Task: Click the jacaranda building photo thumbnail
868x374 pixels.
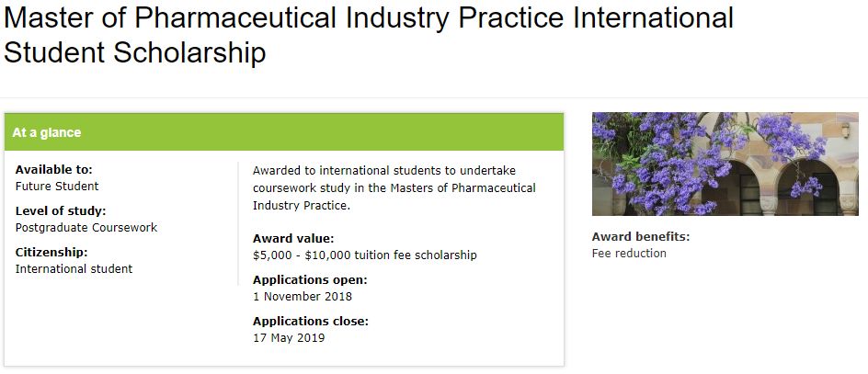Action: point(725,164)
